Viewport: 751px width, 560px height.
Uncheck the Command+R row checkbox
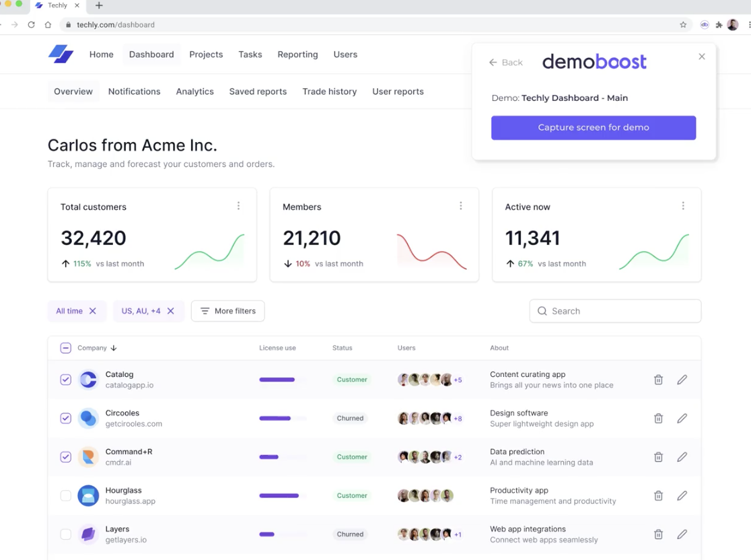tap(66, 457)
